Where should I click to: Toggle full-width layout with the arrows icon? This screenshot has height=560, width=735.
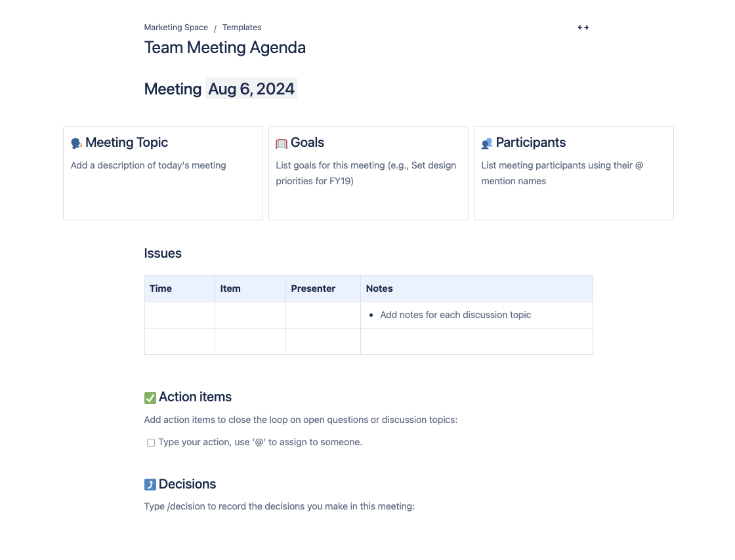[x=583, y=27]
